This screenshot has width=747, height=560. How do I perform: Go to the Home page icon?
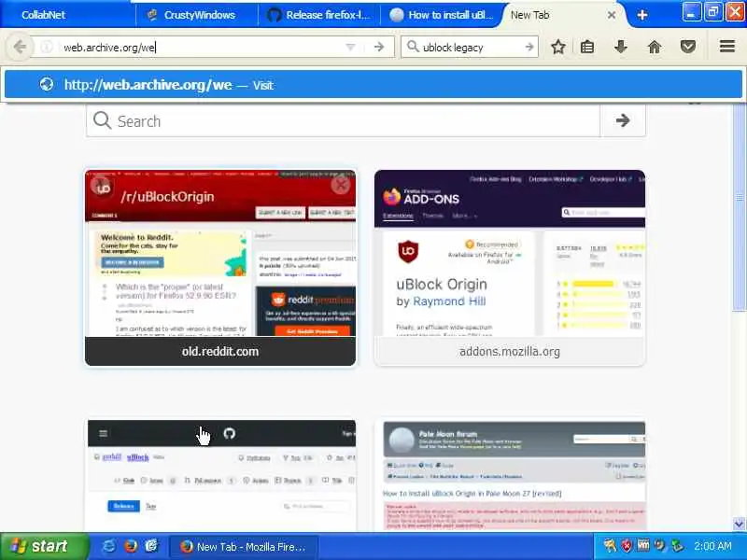(x=655, y=47)
